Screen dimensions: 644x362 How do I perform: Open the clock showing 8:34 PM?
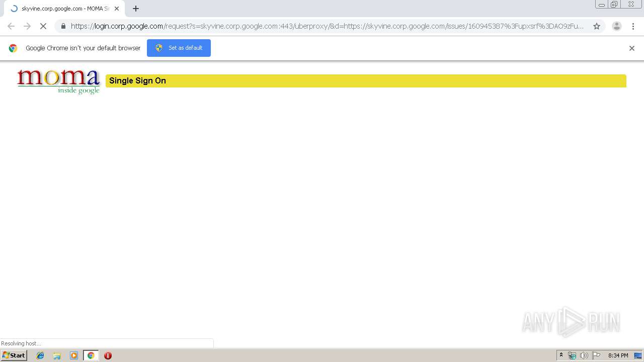618,355
